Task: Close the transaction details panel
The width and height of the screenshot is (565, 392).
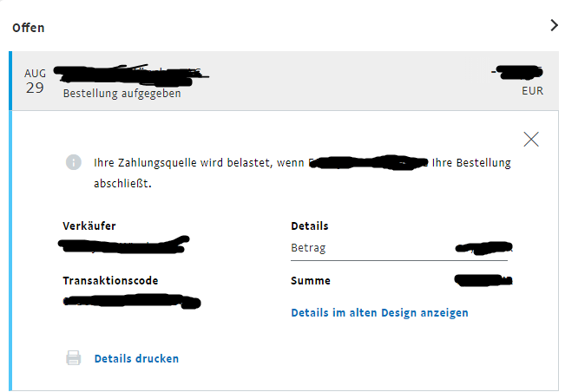Action: (531, 140)
